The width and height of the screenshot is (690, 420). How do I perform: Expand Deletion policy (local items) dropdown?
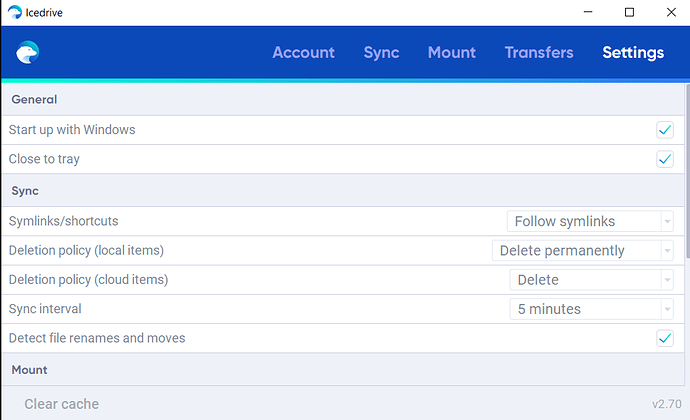pyautogui.click(x=583, y=251)
